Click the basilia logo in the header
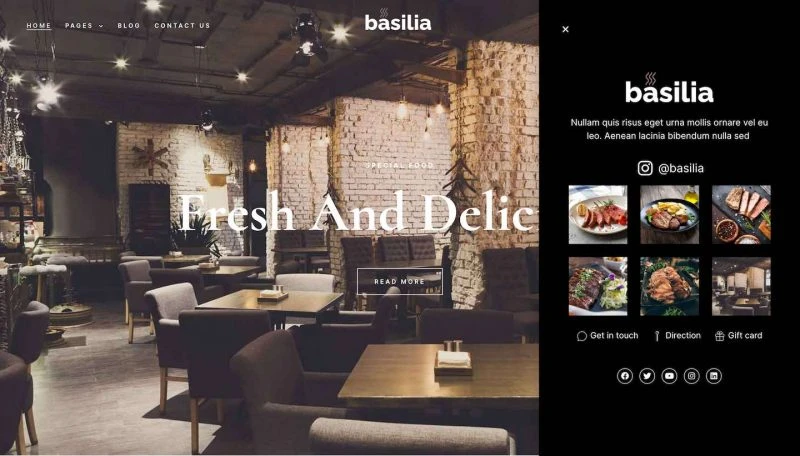This screenshot has width=800, height=456. (398, 20)
